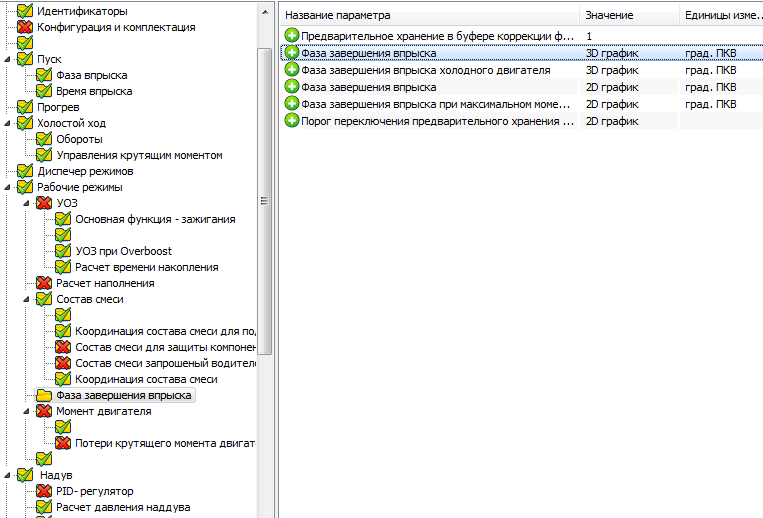763x518 pixels.
Task: Click the icon beside Конфигурация и комплектация
Action: point(25,27)
